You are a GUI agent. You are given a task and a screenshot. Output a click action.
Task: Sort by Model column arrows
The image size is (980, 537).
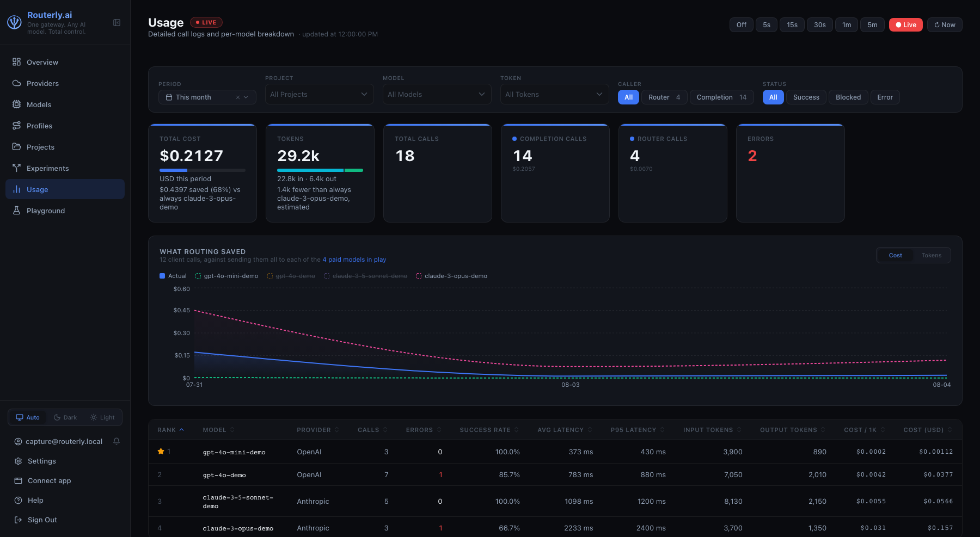[x=232, y=430]
